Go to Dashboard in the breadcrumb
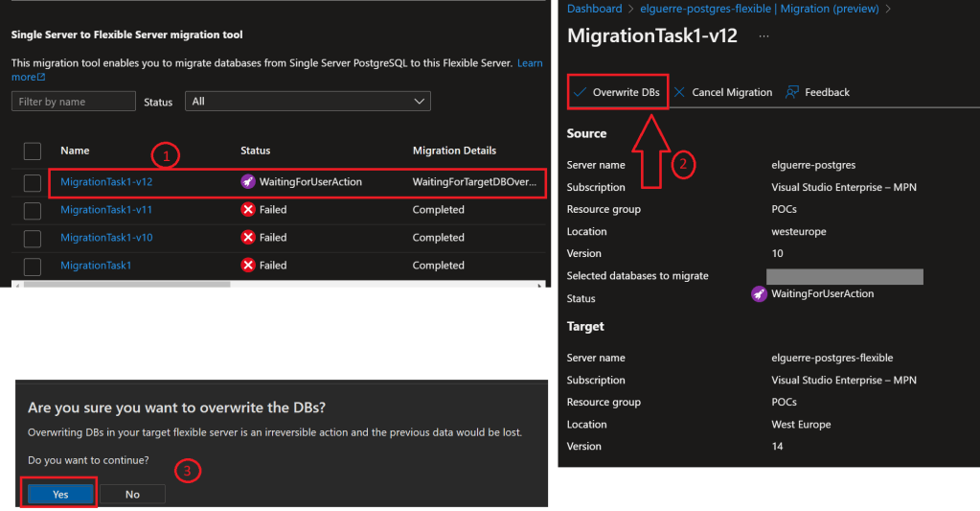The image size is (980, 511). click(594, 9)
